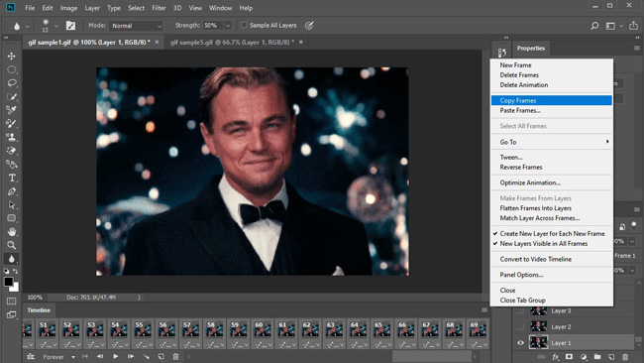The width and height of the screenshot is (644, 363).
Task: Click the zoom level 100% field
Action: coord(35,298)
